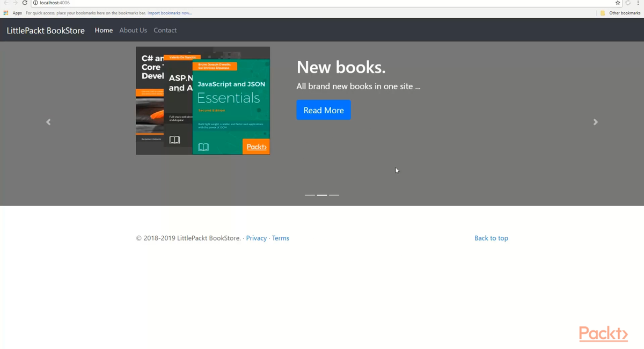Click the 'New books.' carousel heading
Viewport: 644px width, 349px height.
point(341,67)
